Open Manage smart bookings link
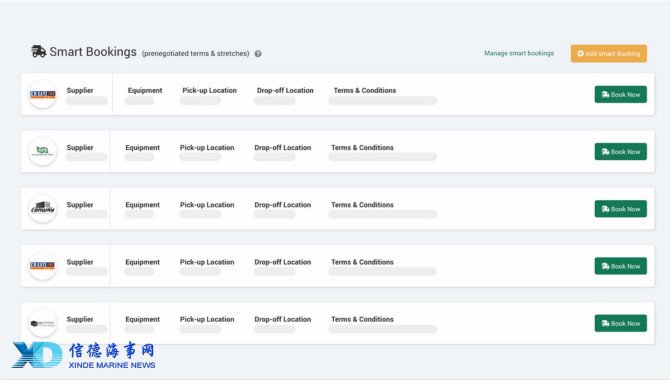Image resolution: width=670 pixels, height=380 pixels. (x=519, y=53)
